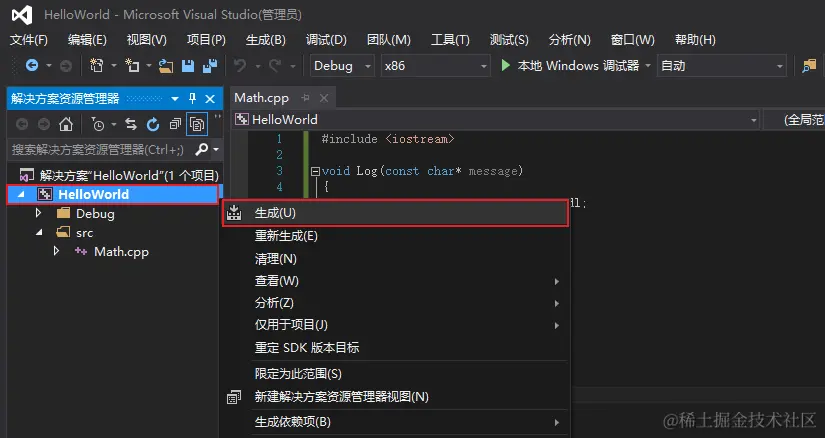Pin the Solution Explorer panel
Viewport: 825px width, 438px height.
click(193, 98)
